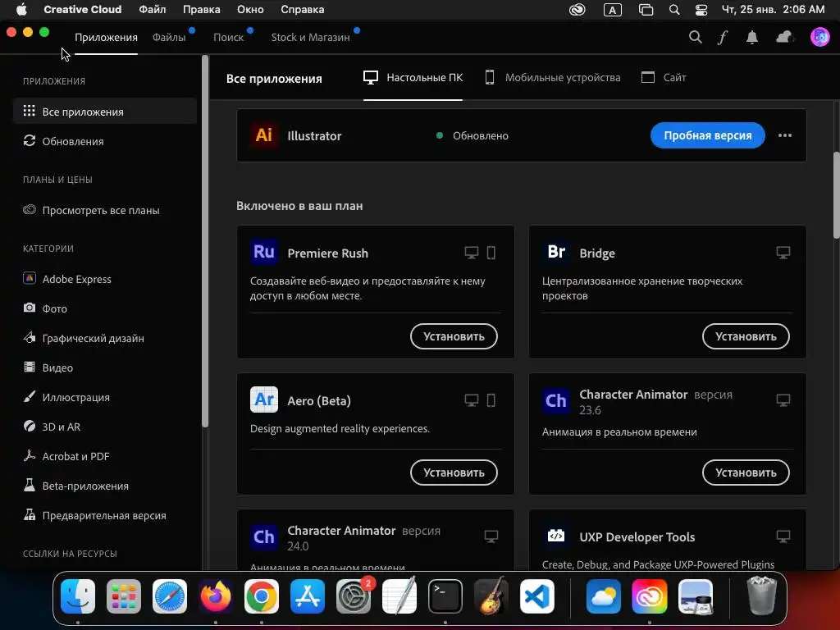Viewport: 840px width, 630px height.
Task: Open the user profile avatar
Action: click(x=819, y=37)
